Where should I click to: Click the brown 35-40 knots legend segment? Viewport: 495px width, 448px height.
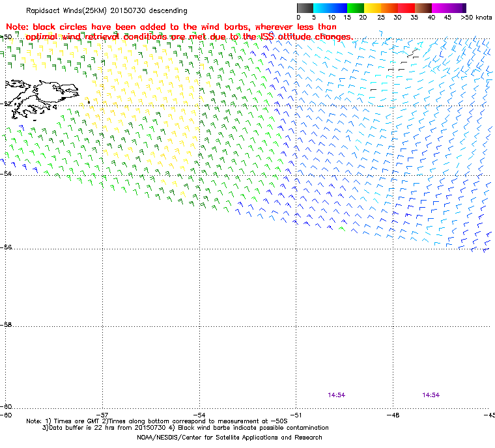423,8
